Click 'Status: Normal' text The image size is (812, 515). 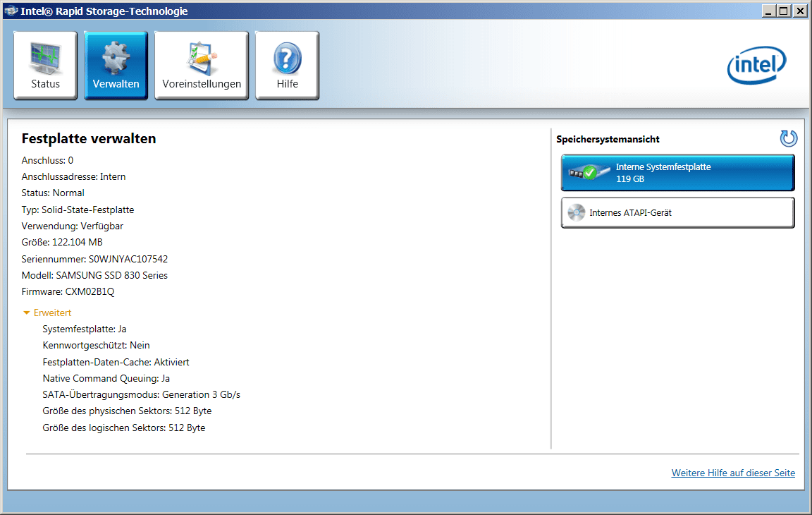pos(53,193)
